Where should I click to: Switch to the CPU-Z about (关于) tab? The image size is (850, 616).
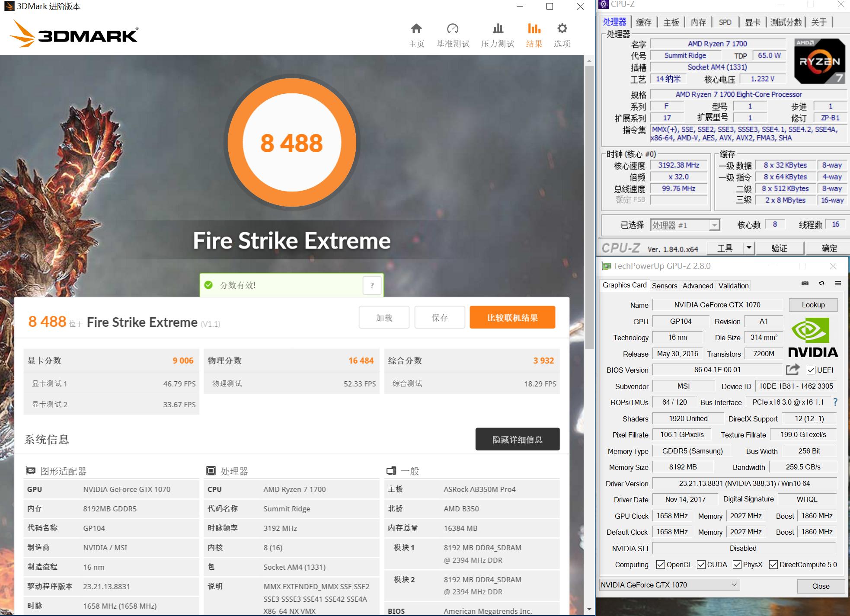819,22
